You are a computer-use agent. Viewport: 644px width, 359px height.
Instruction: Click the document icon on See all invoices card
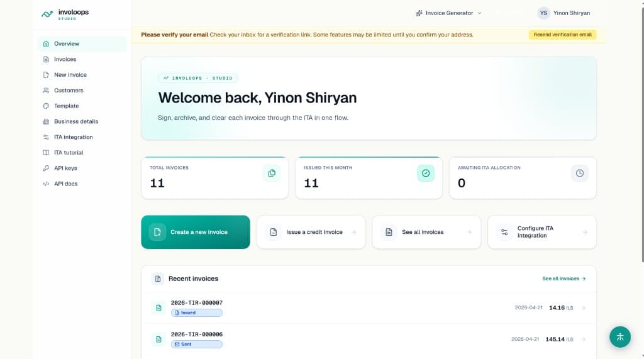pos(389,232)
